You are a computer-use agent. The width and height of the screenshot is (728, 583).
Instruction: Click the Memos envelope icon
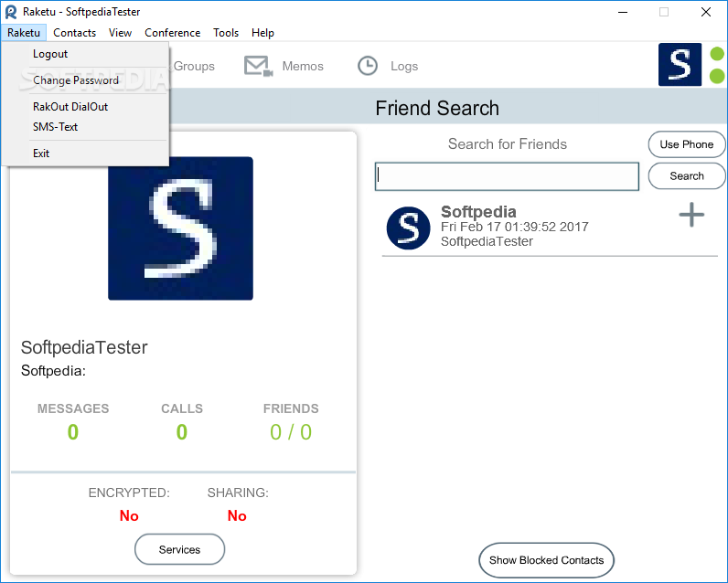[x=258, y=66]
